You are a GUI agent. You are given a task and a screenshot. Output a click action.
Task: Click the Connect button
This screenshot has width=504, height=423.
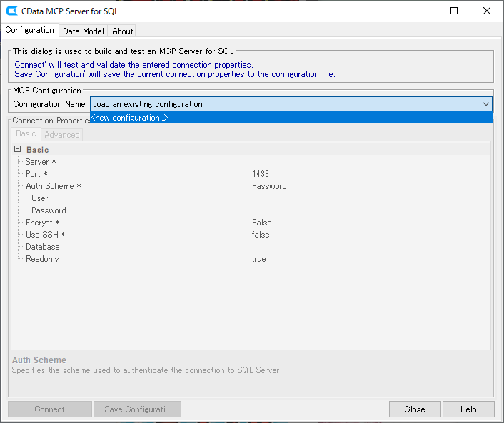click(x=50, y=409)
